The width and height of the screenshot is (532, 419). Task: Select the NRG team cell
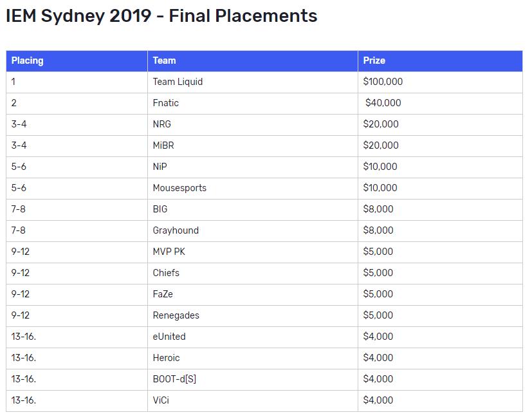tap(253, 125)
